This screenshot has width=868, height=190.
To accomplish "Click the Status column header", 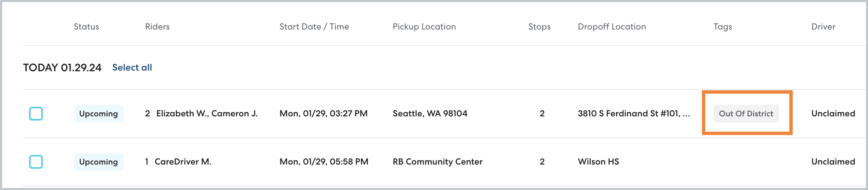I will tap(86, 27).
